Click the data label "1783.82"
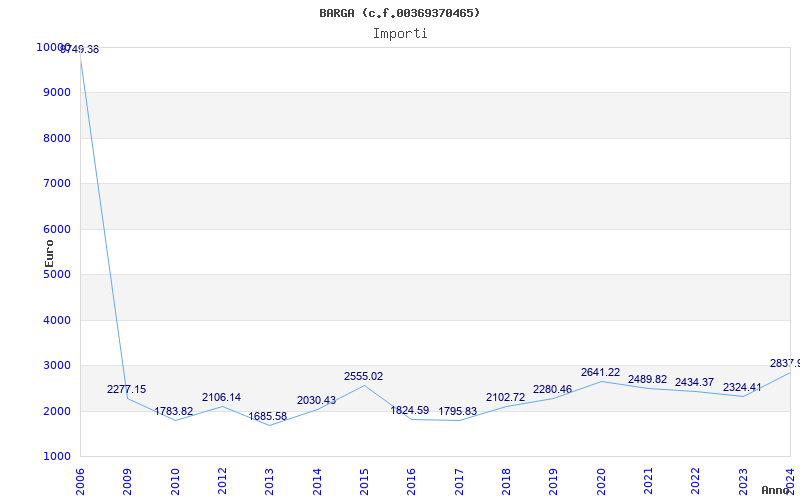800x500 pixels. coord(174,411)
